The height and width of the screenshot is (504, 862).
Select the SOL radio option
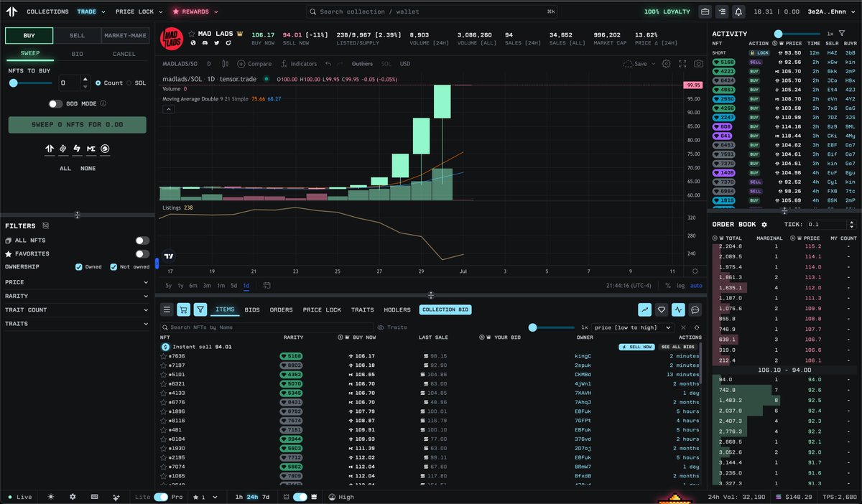129,83
